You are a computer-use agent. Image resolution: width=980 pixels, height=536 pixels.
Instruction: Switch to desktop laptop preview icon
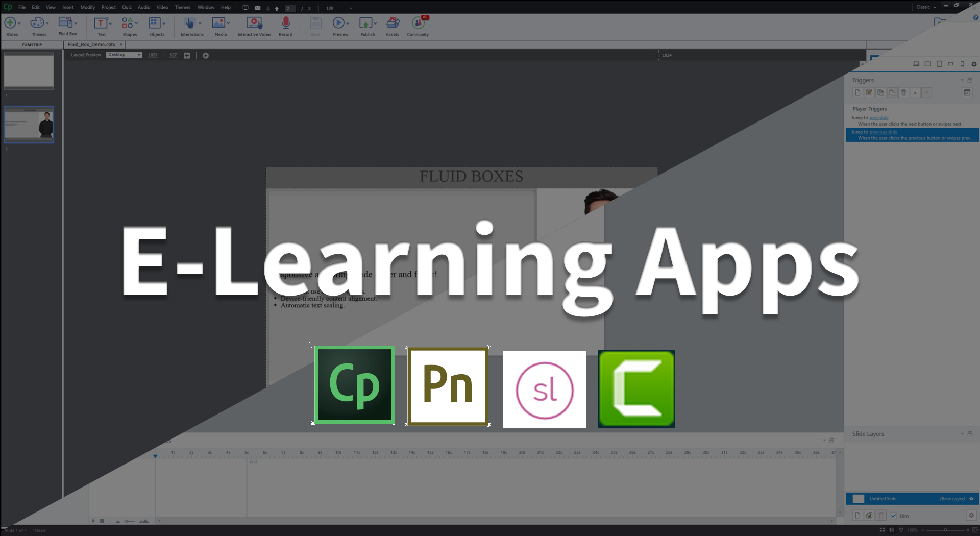pyautogui.click(x=916, y=64)
